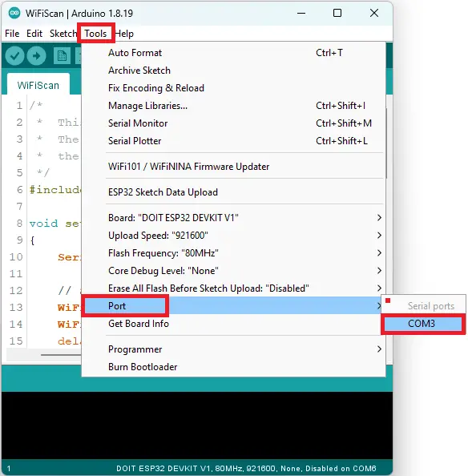Click the Verify checkmark toolbar icon

(x=14, y=55)
